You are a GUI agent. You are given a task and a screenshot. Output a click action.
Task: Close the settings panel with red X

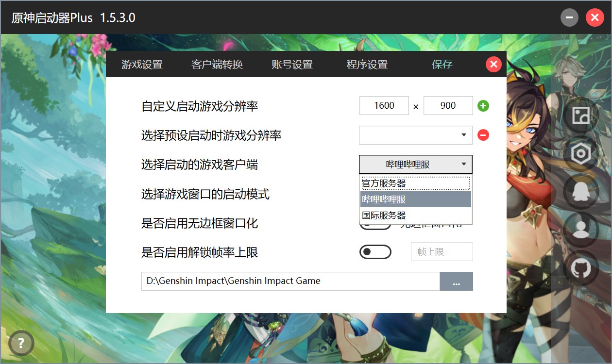pos(493,64)
